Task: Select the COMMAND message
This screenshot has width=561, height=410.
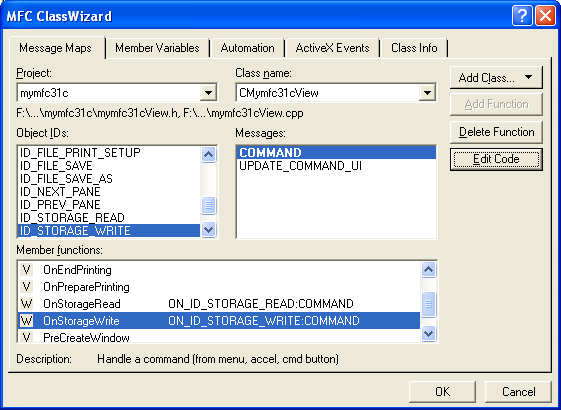Action: click(x=336, y=153)
